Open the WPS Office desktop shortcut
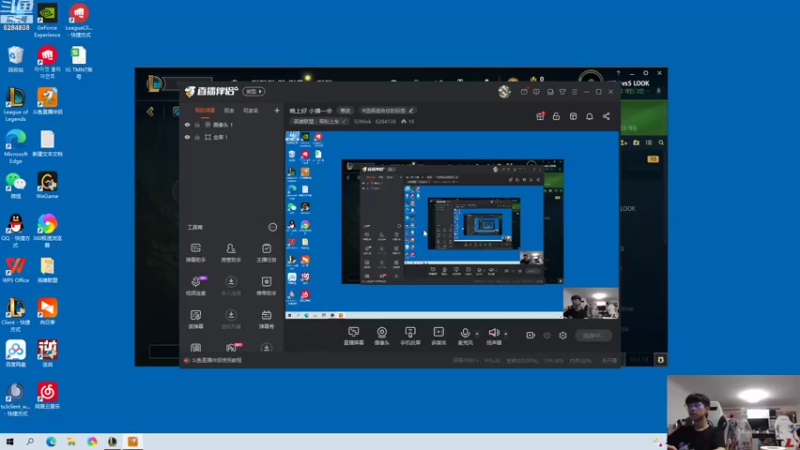 pyautogui.click(x=15, y=270)
